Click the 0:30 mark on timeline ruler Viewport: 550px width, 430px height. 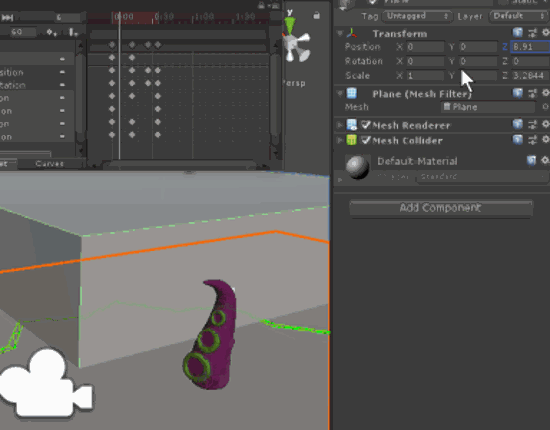164,16
